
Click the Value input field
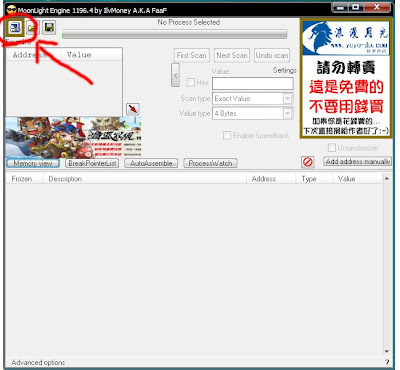[253, 83]
